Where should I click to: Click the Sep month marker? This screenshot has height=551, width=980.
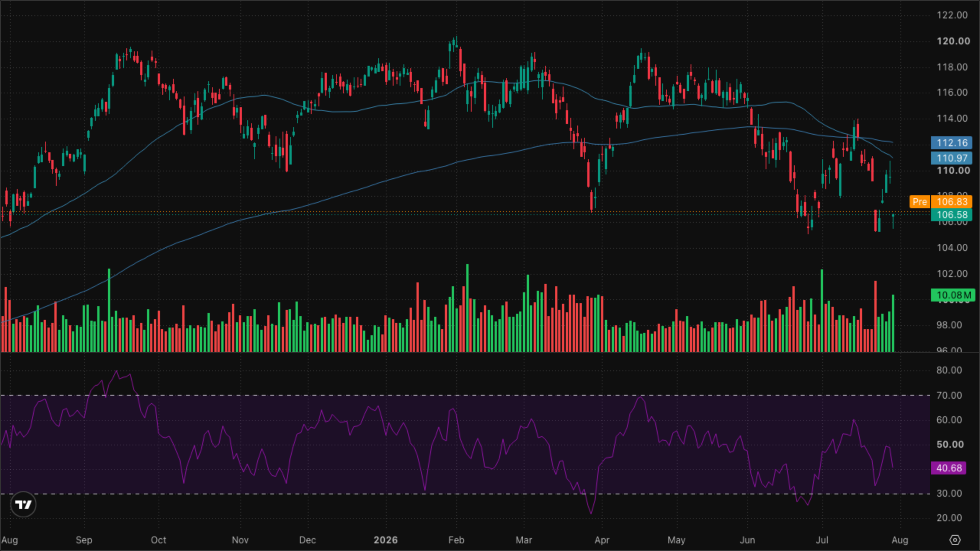coord(84,540)
